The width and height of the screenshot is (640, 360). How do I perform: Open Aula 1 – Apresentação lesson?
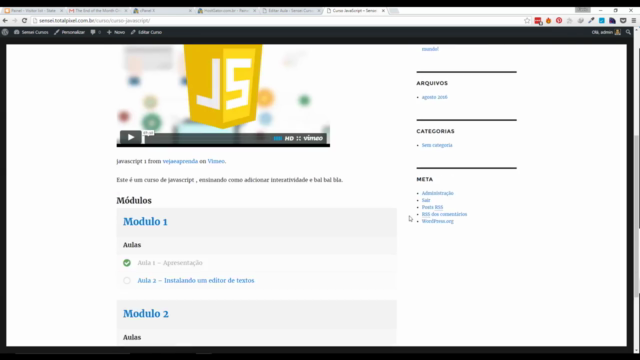(x=170, y=263)
